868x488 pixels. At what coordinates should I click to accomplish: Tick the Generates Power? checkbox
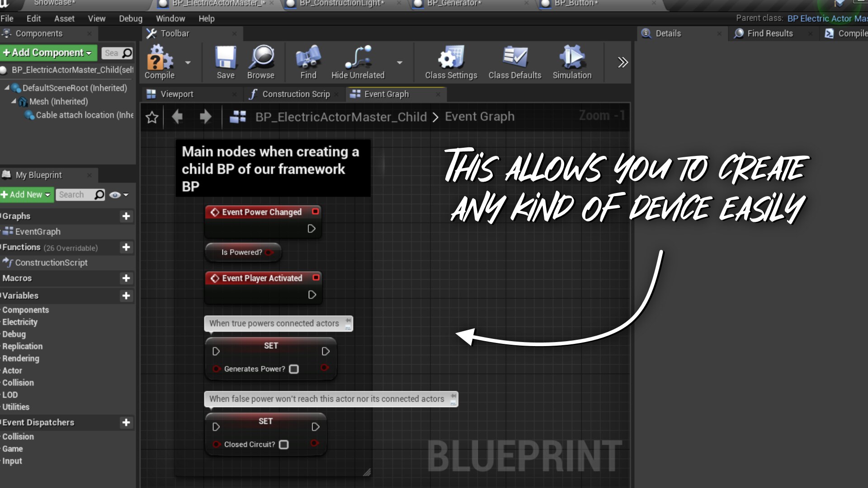click(x=294, y=369)
